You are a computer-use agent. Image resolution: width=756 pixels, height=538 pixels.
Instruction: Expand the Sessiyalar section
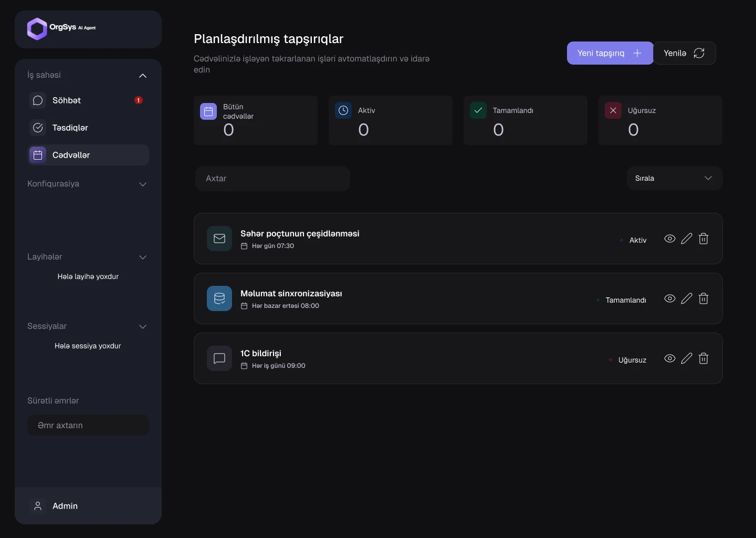click(x=142, y=327)
